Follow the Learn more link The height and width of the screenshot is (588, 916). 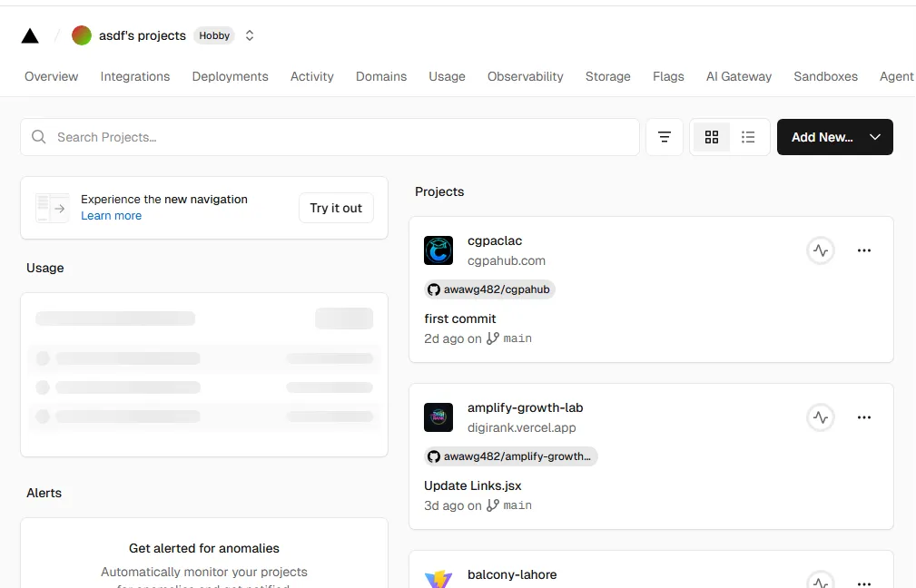tap(111, 215)
